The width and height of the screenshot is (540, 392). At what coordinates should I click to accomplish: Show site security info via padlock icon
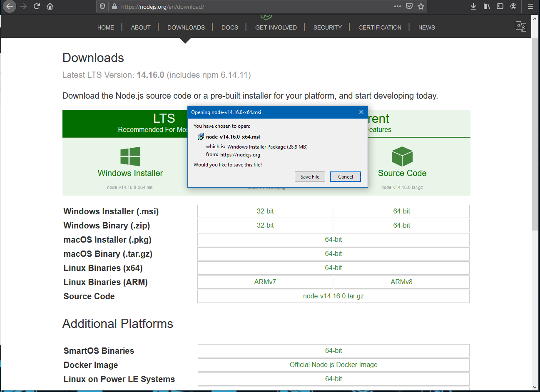114,7
